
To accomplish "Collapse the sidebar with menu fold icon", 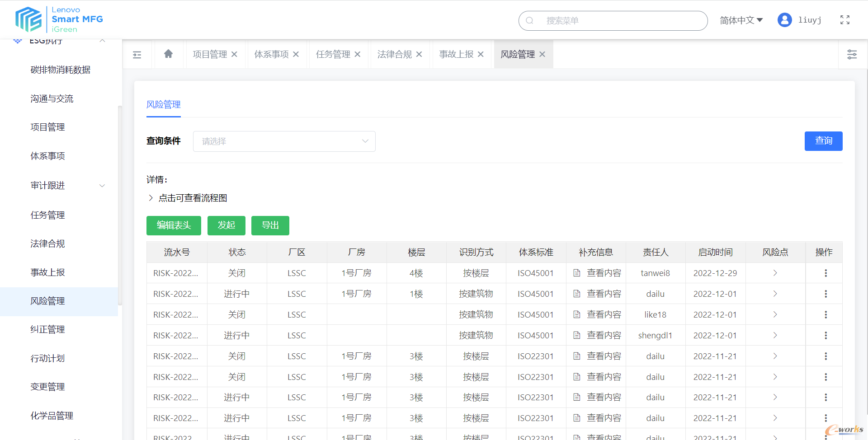I will click(x=137, y=55).
